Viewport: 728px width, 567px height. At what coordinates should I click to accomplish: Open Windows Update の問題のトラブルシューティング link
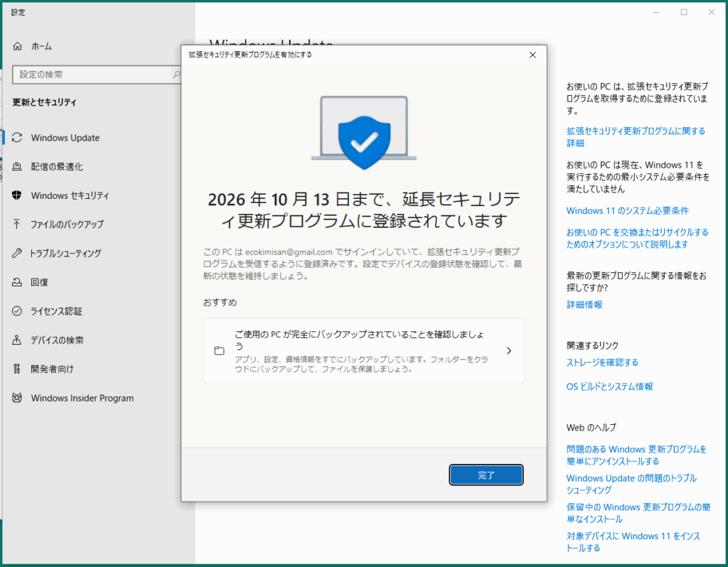pos(631,484)
